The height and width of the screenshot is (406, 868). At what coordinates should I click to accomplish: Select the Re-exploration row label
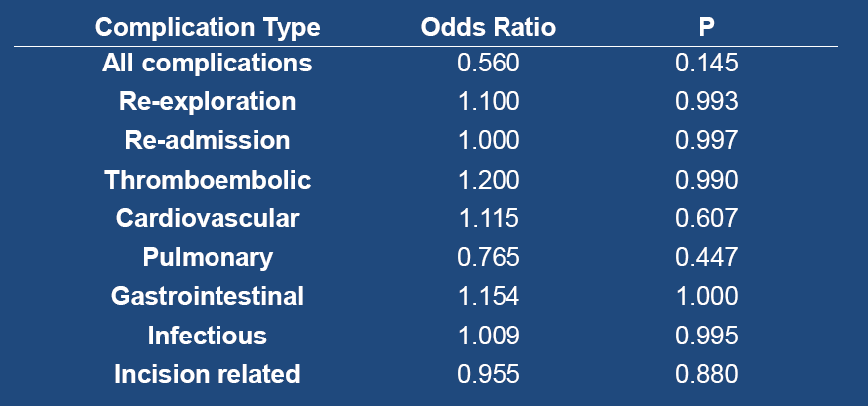[x=208, y=102]
